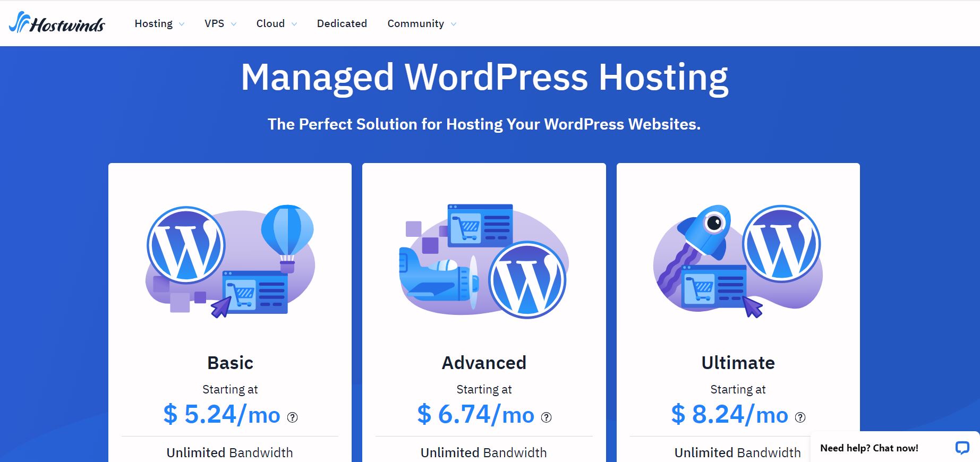
Task: Open the Cloud menu
Action: (270, 23)
